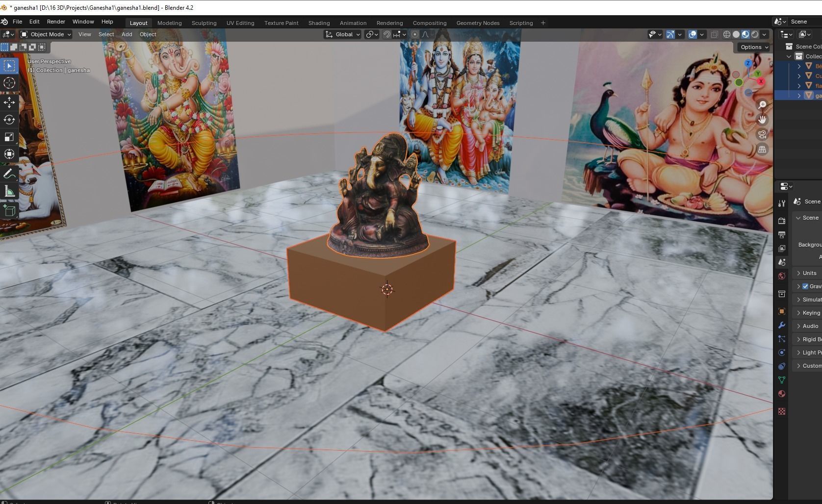Open the Output properties tab
The width and height of the screenshot is (822, 504).
point(782,235)
